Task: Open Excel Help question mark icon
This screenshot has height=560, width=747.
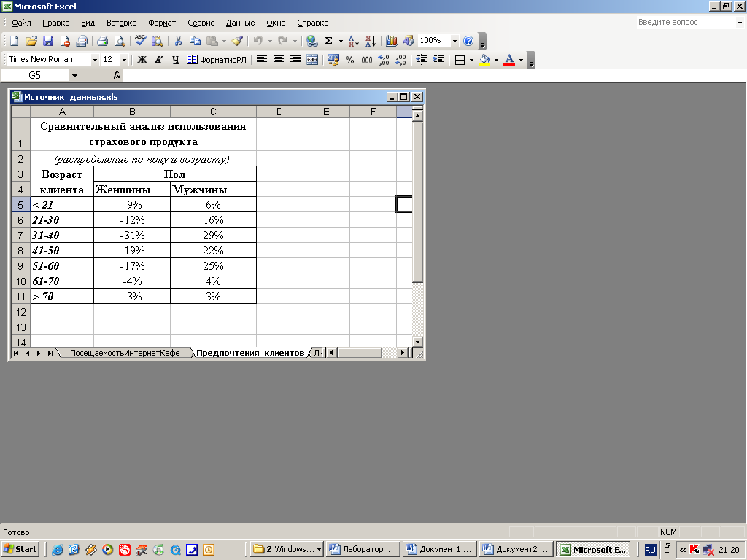Action: 468,41
